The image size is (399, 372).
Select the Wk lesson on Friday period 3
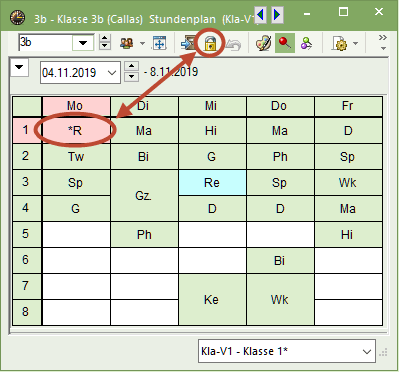(348, 182)
